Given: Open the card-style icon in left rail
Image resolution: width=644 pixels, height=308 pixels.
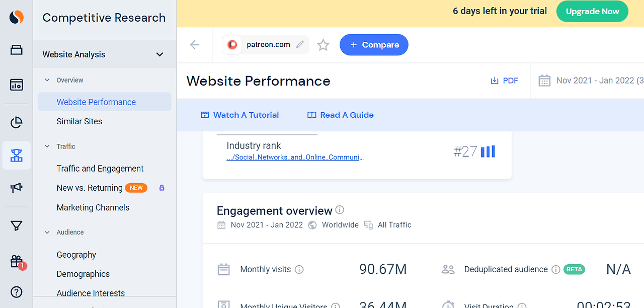Looking at the screenshot, I should [x=17, y=50].
